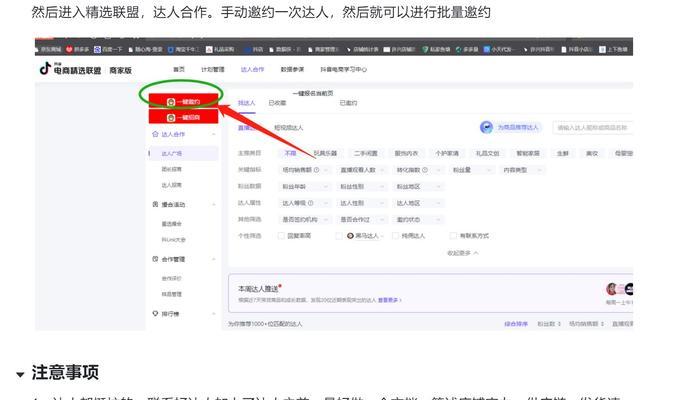
Task: Tick the first 个性筛选 checkbox
Action: pyautogui.click(x=281, y=236)
